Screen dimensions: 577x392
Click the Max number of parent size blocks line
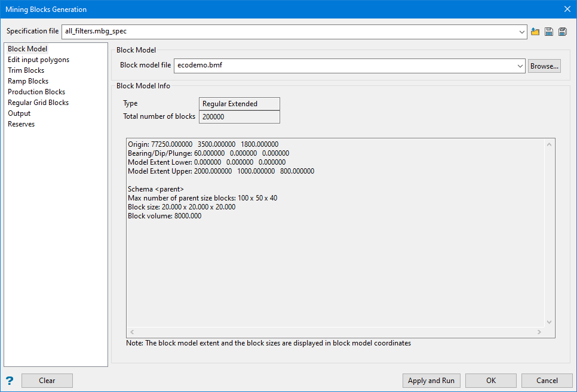pyautogui.click(x=202, y=198)
